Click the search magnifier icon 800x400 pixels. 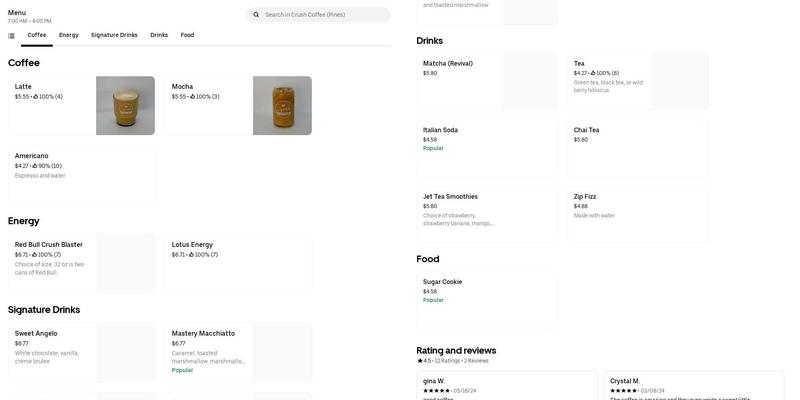(x=256, y=15)
